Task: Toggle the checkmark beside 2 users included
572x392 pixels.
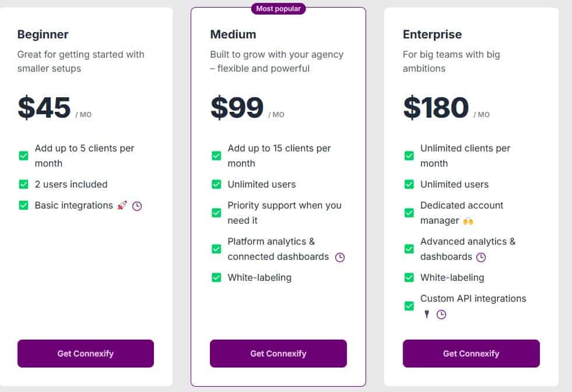Action: 23,184
